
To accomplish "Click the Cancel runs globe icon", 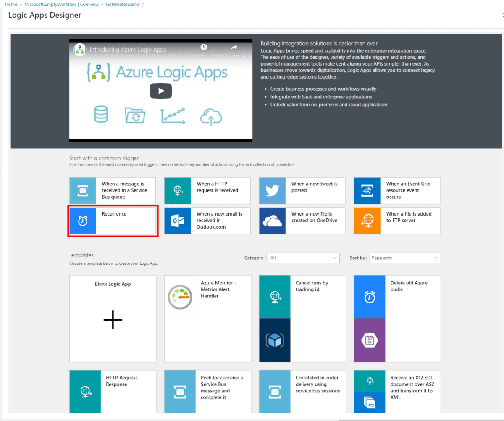I will point(275,297).
